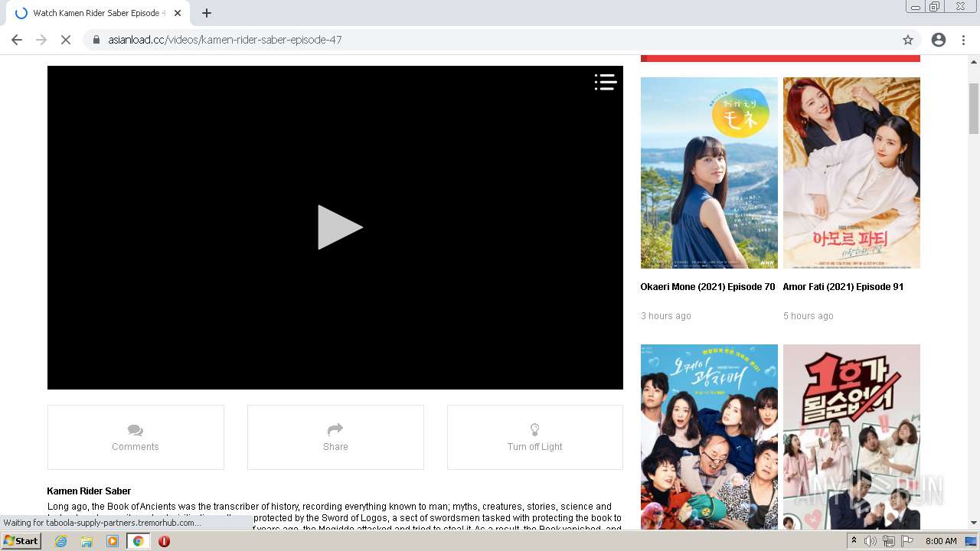This screenshot has width=980, height=551.
Task: Bookmark this page with the star
Action: (x=908, y=40)
